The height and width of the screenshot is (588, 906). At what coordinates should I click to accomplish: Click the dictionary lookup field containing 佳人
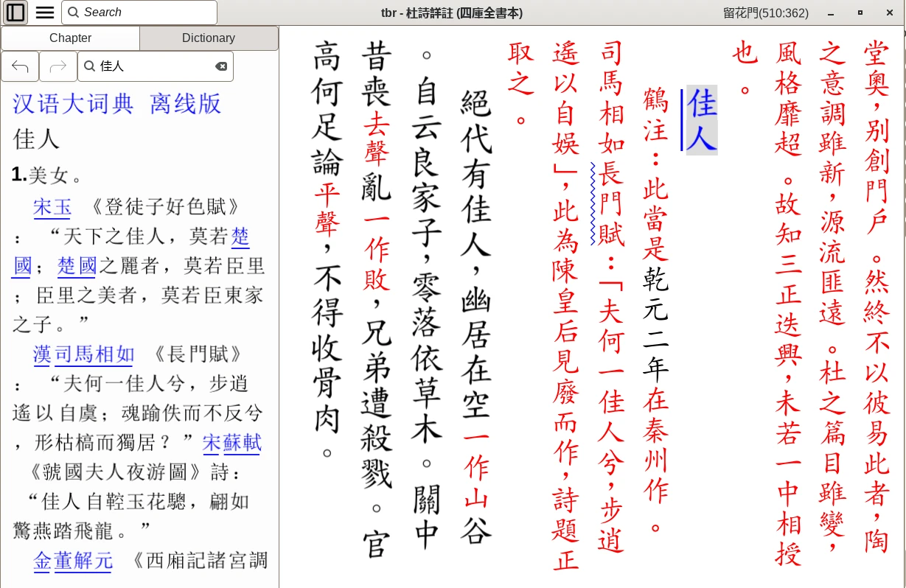(156, 66)
